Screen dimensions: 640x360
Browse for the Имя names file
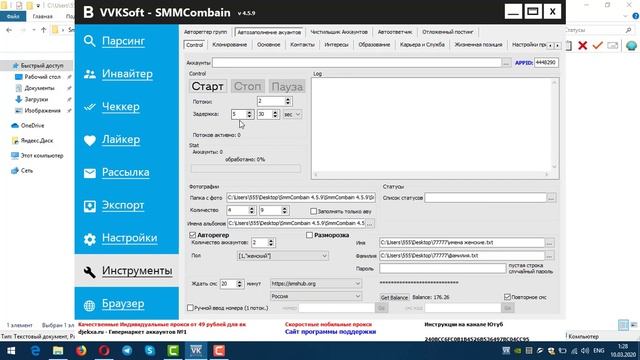549,243
